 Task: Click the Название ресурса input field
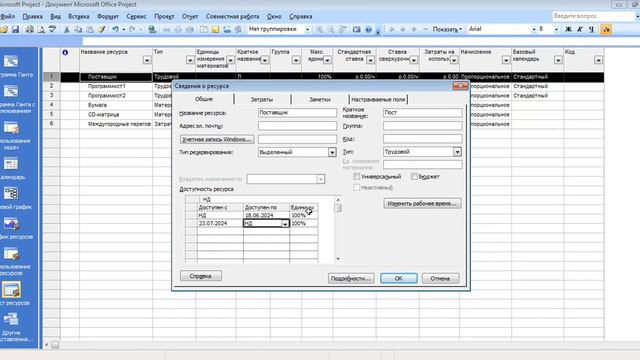pyautogui.click(x=297, y=112)
